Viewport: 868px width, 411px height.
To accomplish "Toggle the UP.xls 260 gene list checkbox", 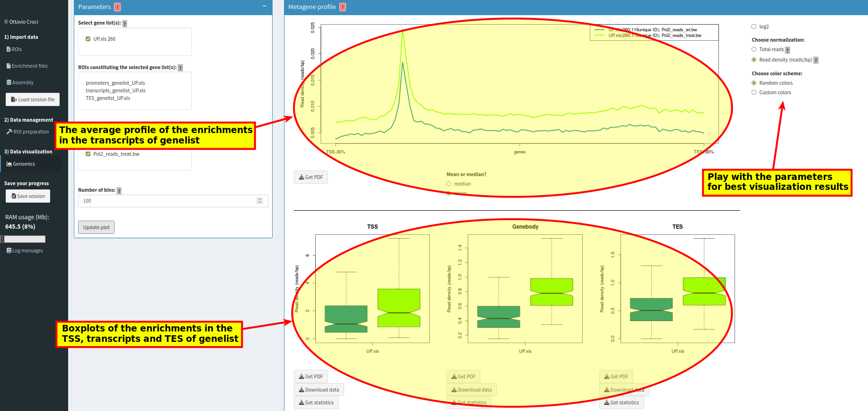I will [88, 39].
